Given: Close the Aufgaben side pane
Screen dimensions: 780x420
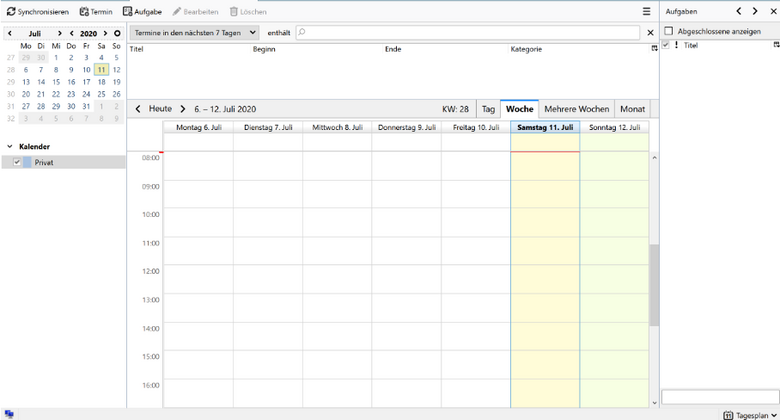Looking at the screenshot, I should click(774, 11).
